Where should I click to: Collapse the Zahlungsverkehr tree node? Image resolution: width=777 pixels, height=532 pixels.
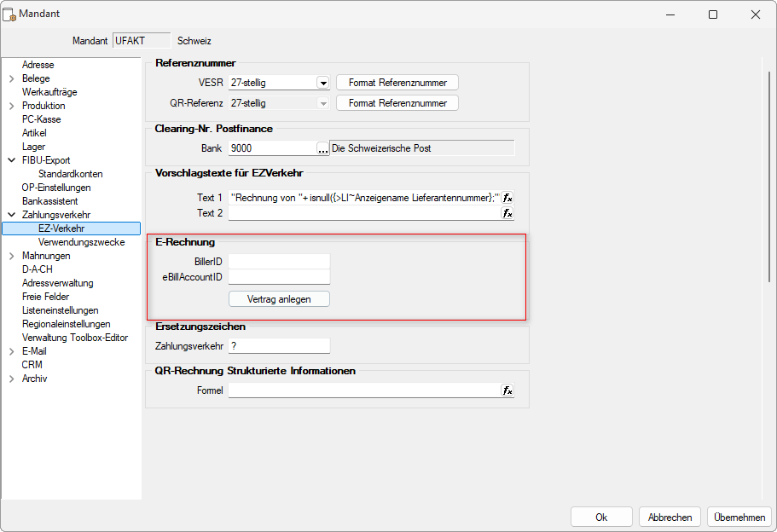(11, 215)
